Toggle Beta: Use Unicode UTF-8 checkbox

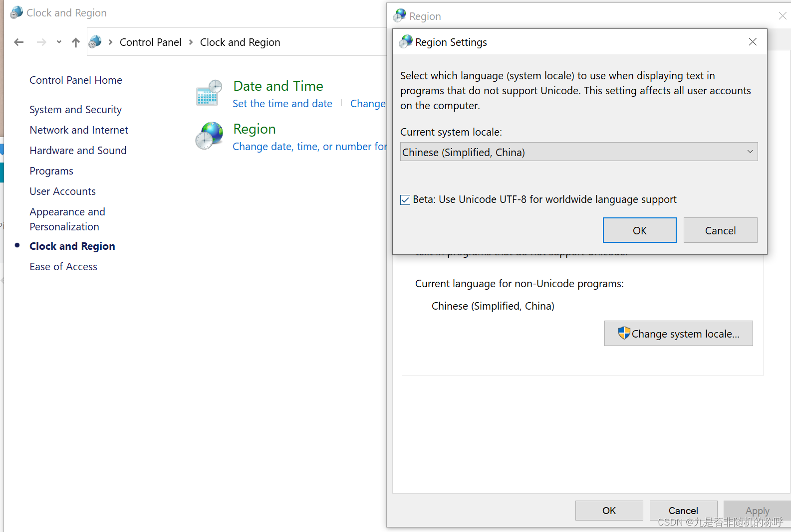point(405,200)
